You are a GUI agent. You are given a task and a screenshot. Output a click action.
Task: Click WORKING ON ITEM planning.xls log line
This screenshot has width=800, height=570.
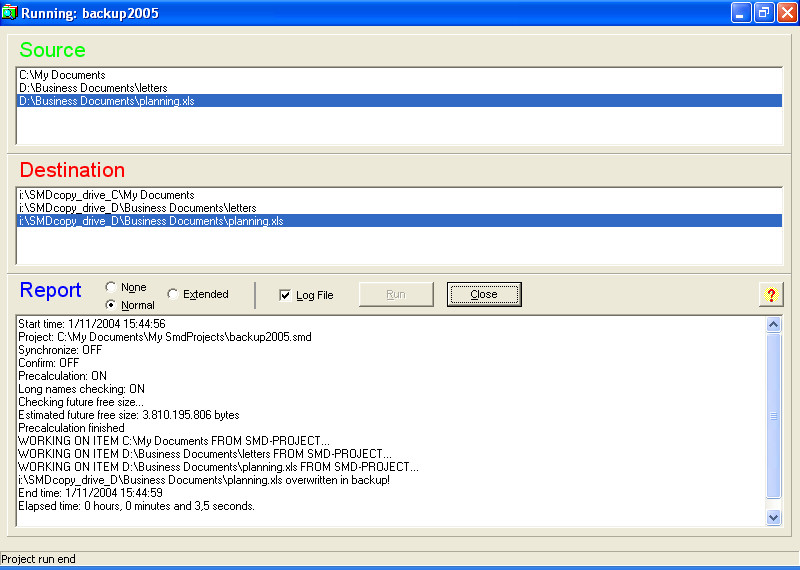click(x=219, y=466)
